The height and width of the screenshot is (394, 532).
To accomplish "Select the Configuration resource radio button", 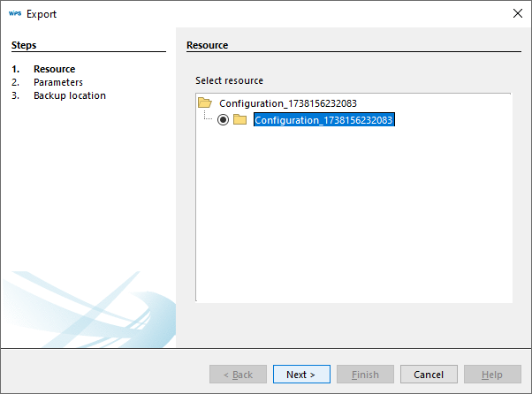I will (223, 119).
